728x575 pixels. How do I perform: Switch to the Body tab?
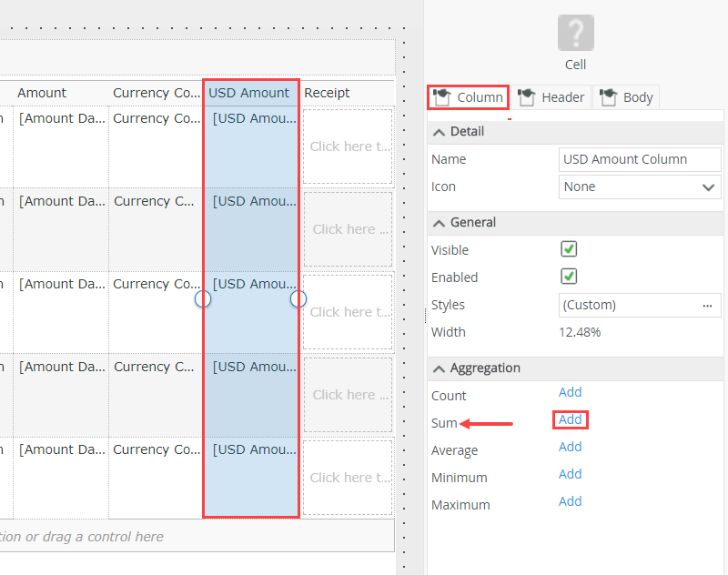pyautogui.click(x=626, y=97)
